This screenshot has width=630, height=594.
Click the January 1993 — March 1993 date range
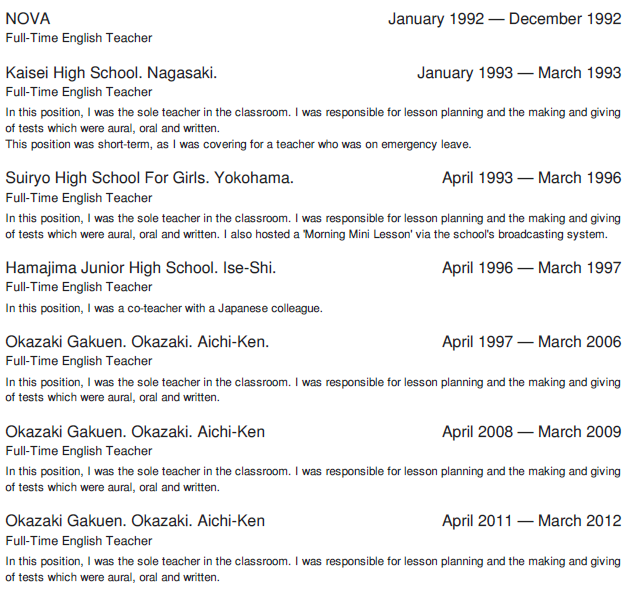click(x=519, y=73)
